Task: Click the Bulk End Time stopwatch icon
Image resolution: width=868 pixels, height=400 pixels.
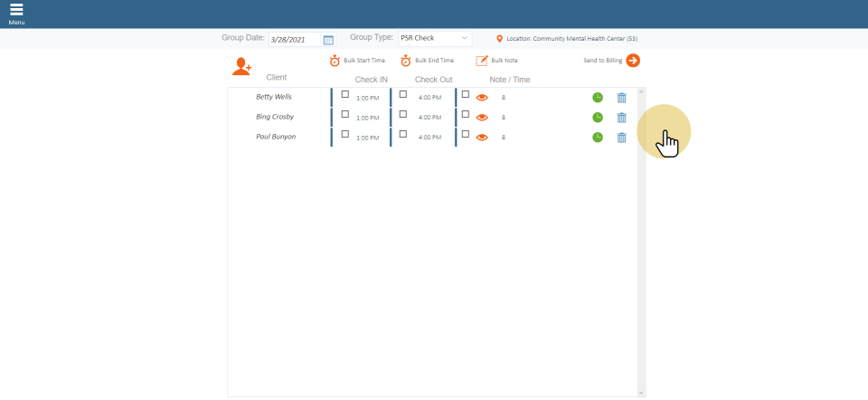Action: tap(406, 61)
